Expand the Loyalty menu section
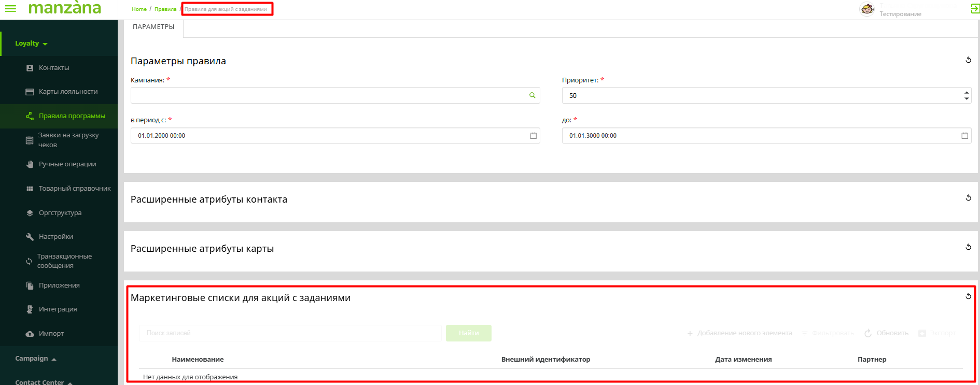 [x=31, y=44]
